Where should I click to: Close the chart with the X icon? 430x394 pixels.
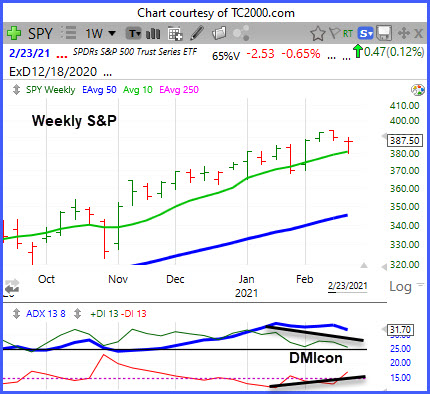pyautogui.click(x=418, y=34)
